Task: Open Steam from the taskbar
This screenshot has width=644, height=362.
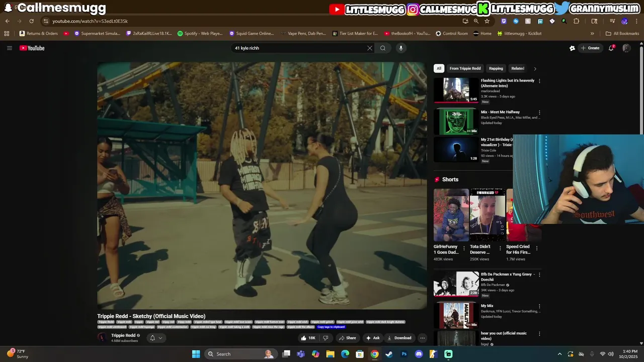Action: [389, 354]
